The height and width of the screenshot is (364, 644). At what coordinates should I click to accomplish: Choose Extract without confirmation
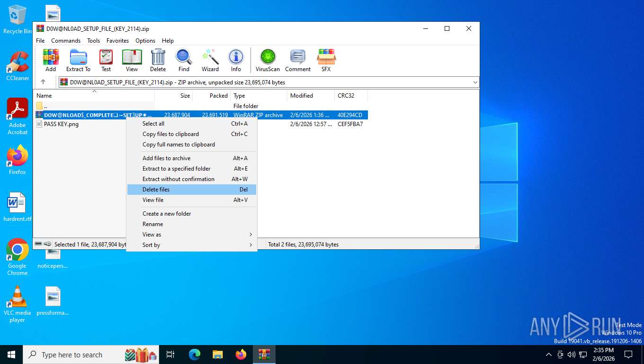click(x=192, y=179)
